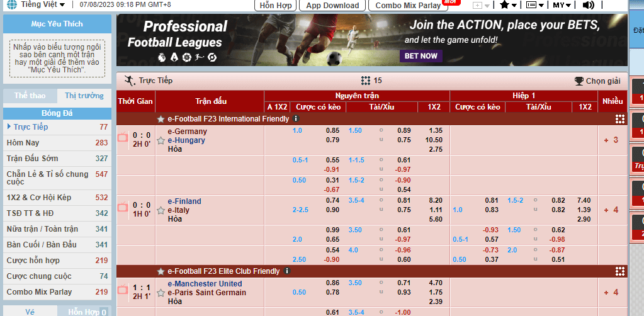Click handicap odds 0.85 for e-Germany
644x316 pixels.
332,131
